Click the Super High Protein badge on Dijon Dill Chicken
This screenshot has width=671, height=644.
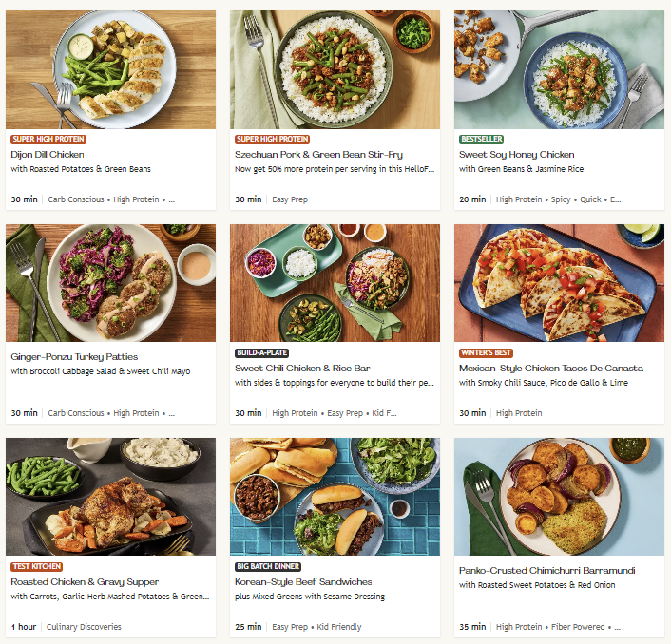(48, 139)
